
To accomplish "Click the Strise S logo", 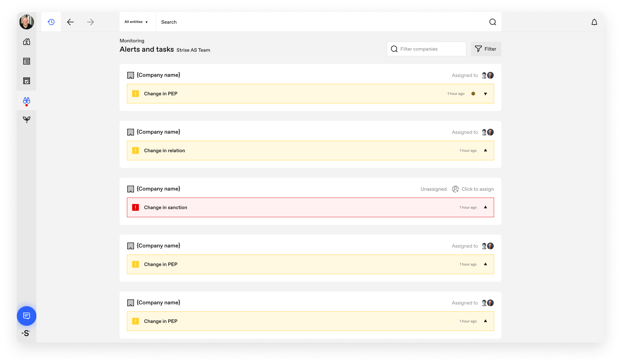I will 26,333.
